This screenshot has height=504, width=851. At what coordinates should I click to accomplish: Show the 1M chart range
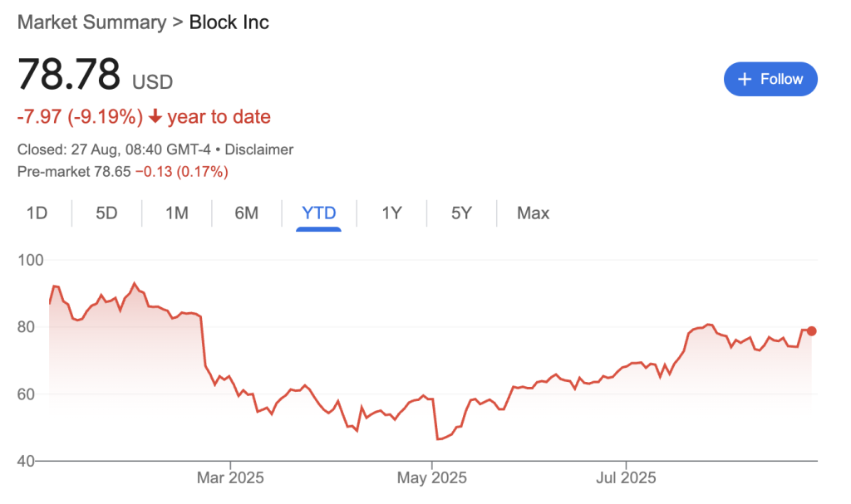click(x=176, y=213)
